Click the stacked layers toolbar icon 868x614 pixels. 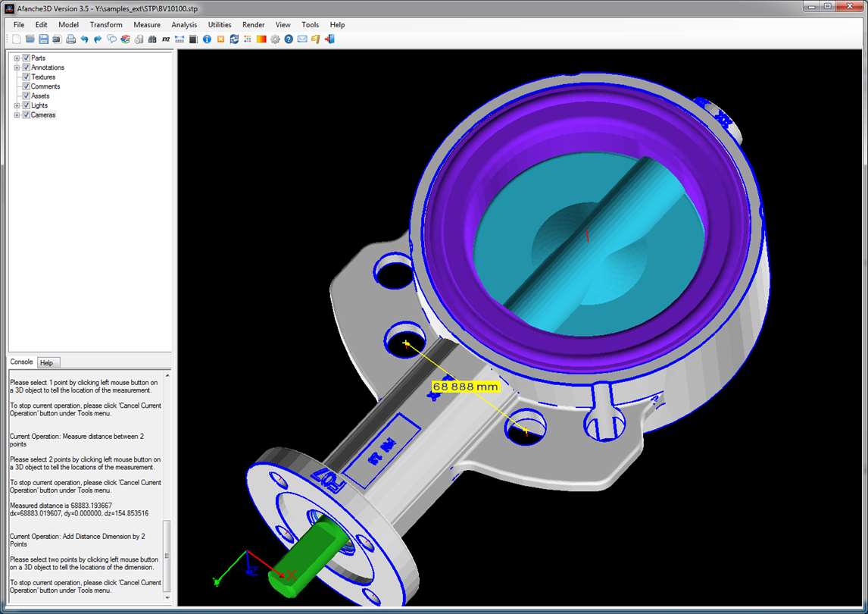[x=125, y=39]
